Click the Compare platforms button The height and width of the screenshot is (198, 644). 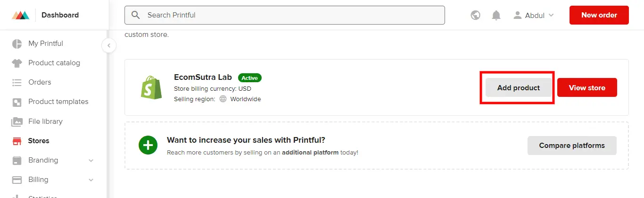(x=572, y=146)
